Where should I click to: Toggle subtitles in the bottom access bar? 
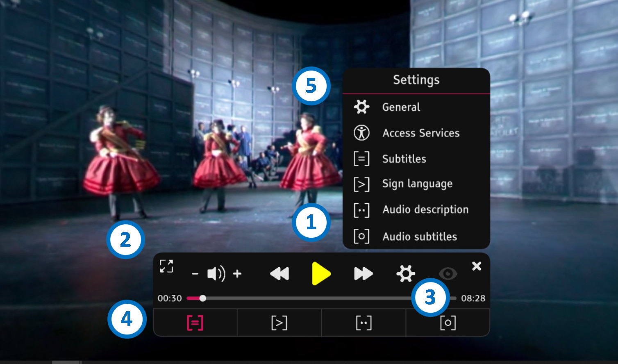point(195,323)
